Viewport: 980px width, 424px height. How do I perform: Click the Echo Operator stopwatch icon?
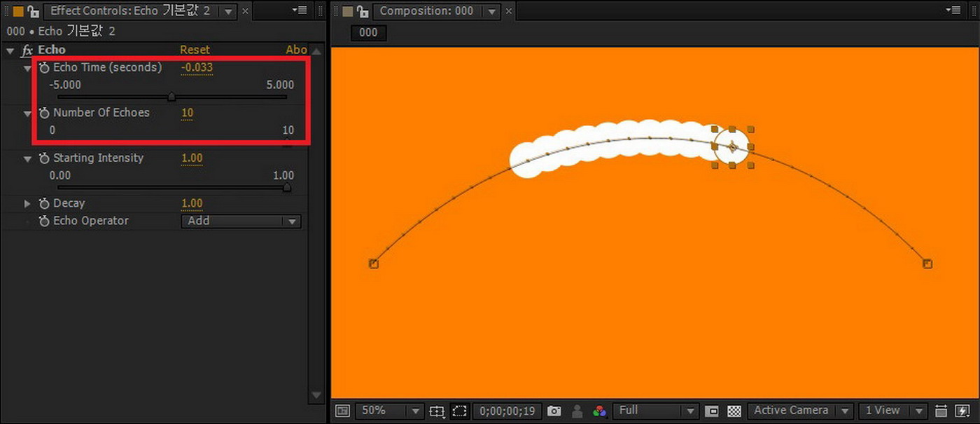tap(45, 221)
